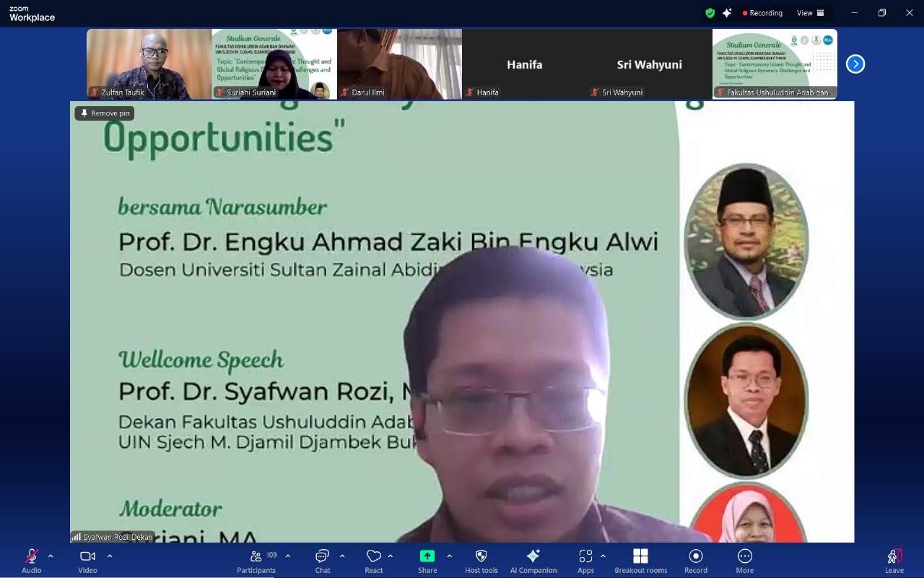Unmute the microphone Audio button
Screen dimensions: 924x578
[x=31, y=561]
